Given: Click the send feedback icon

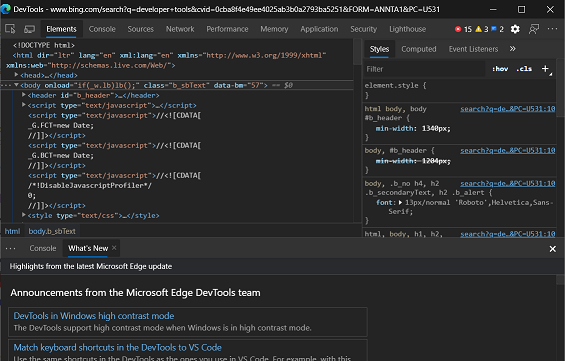Looking at the screenshot, I should [534, 29].
